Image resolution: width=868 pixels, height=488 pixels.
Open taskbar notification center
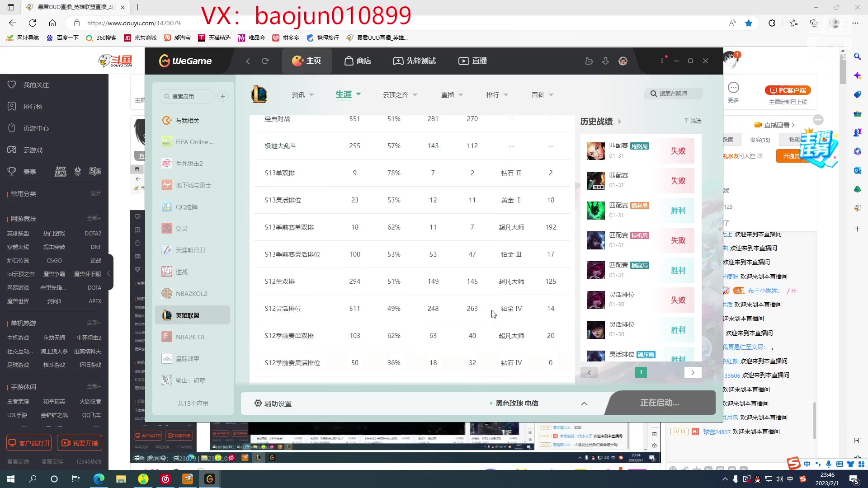coord(854,479)
